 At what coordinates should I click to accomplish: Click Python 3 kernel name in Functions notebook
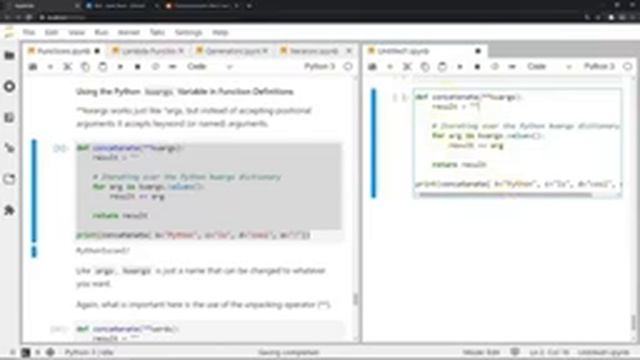(x=319, y=66)
